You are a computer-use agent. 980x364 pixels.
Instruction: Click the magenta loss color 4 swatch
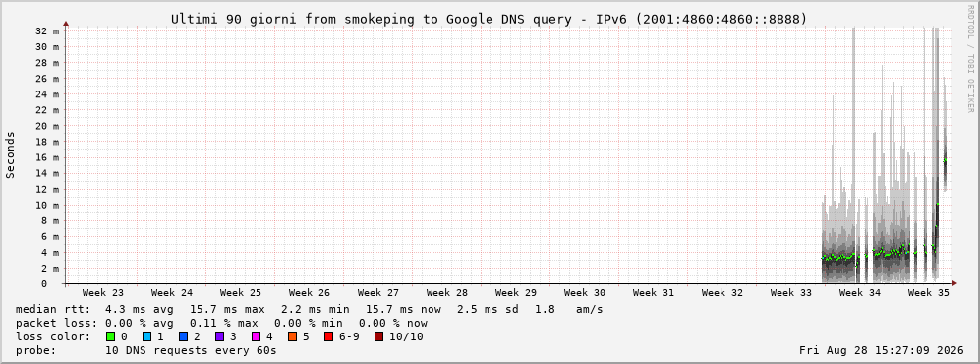[x=256, y=337]
